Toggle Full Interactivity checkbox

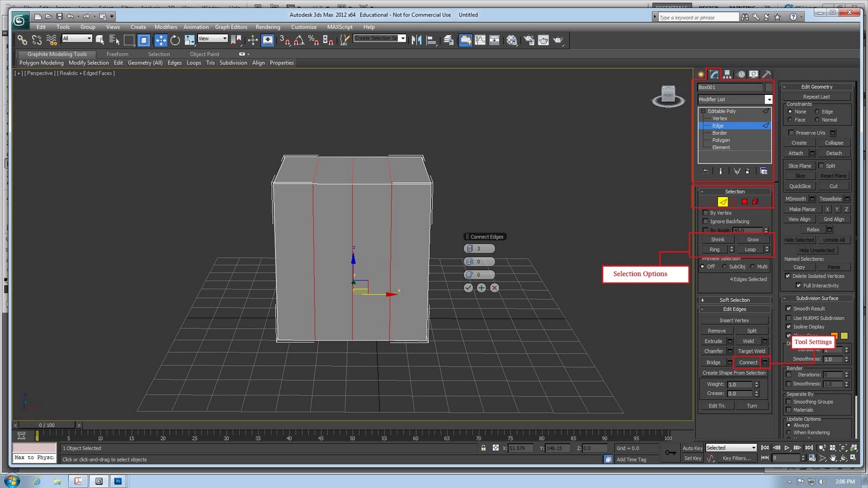coord(799,286)
